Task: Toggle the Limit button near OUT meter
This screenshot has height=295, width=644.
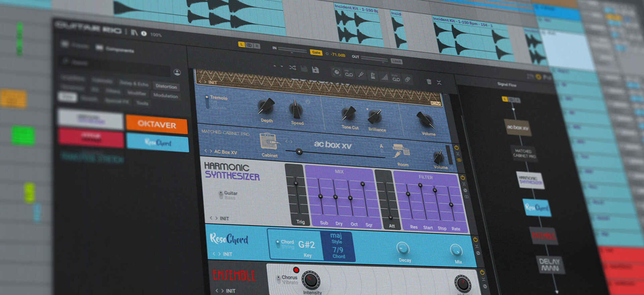Action: (x=396, y=61)
